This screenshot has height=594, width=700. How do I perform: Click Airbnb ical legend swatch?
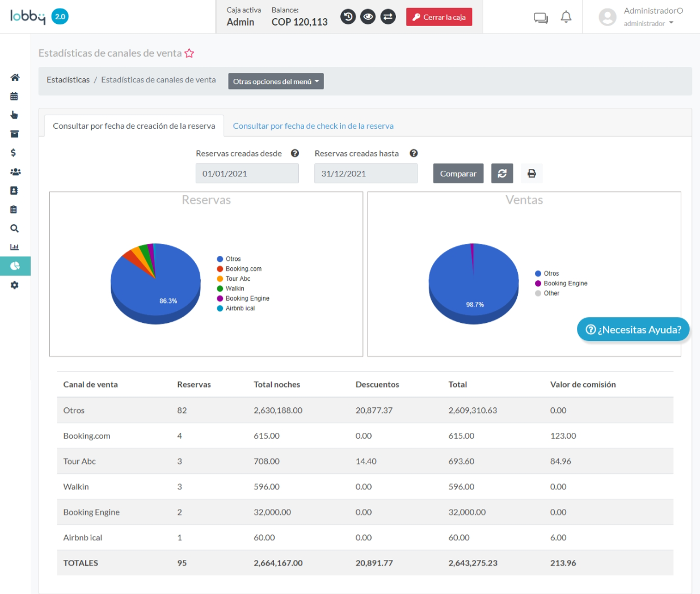click(x=220, y=309)
